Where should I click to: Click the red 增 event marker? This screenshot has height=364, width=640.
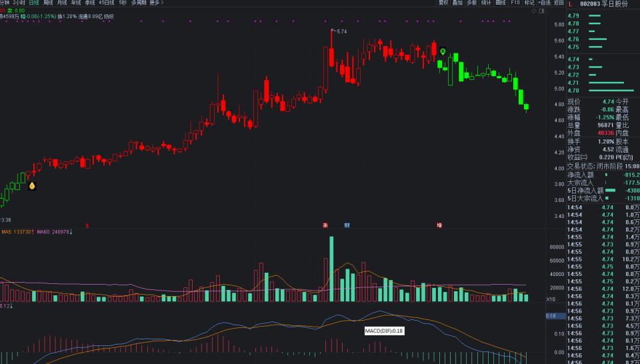[439, 225]
